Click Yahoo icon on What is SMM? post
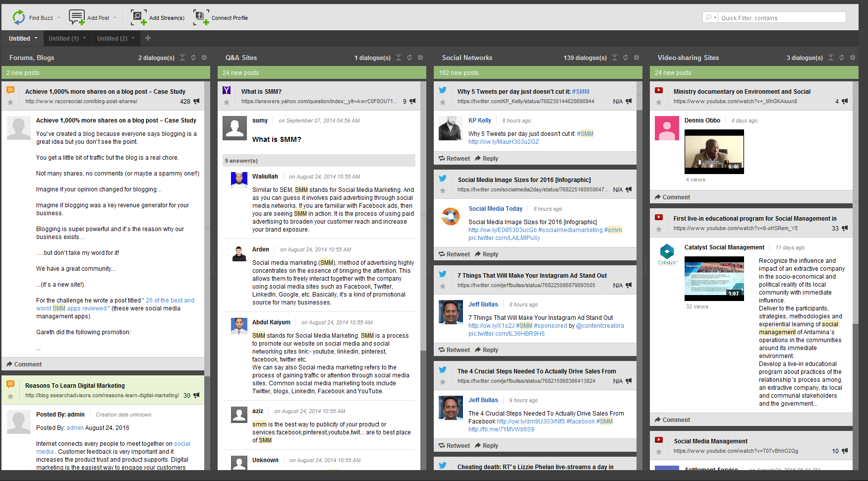Viewport: 868px width, 481px height. [227, 90]
